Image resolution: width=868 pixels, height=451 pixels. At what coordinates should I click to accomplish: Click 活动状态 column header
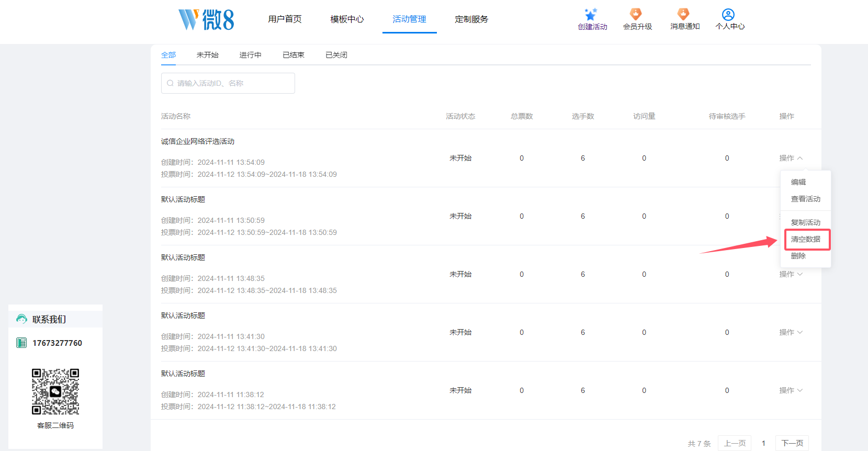[x=460, y=116]
